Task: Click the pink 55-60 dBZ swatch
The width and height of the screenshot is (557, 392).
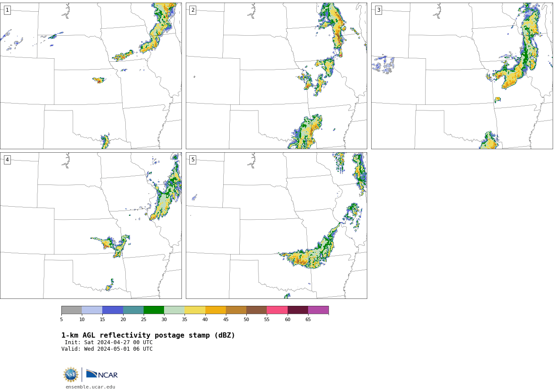Action: point(277,310)
